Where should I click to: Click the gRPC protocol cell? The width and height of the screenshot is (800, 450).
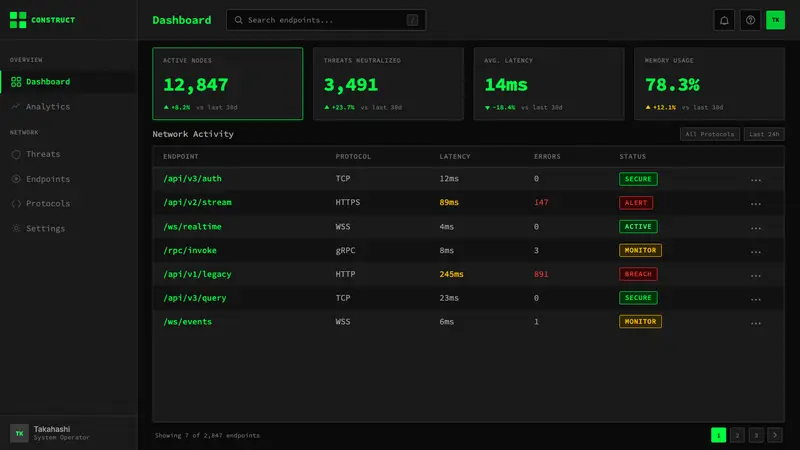(345, 251)
